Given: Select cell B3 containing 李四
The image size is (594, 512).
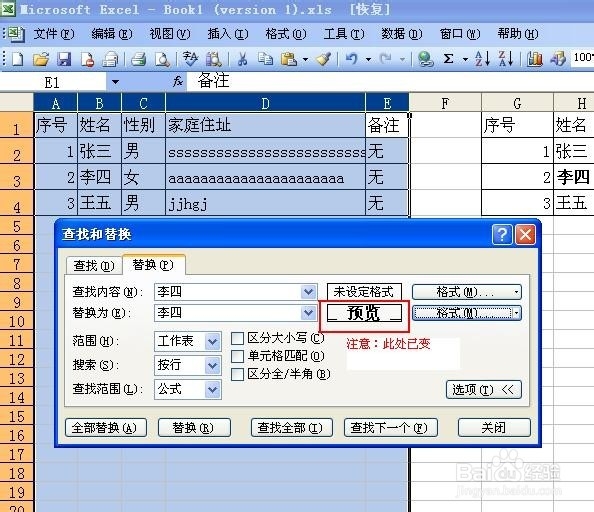Looking at the screenshot, I should tap(99, 177).
